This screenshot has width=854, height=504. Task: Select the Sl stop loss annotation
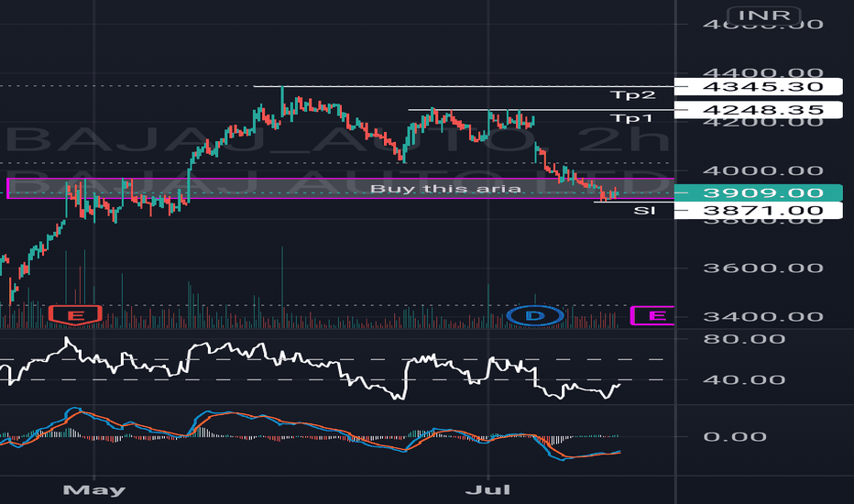click(644, 211)
